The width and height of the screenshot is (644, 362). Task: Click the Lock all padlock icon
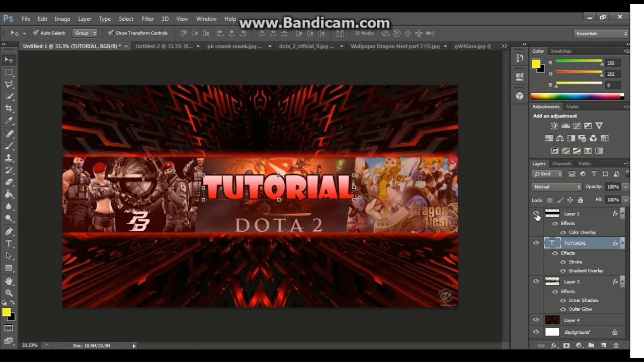[581, 200]
